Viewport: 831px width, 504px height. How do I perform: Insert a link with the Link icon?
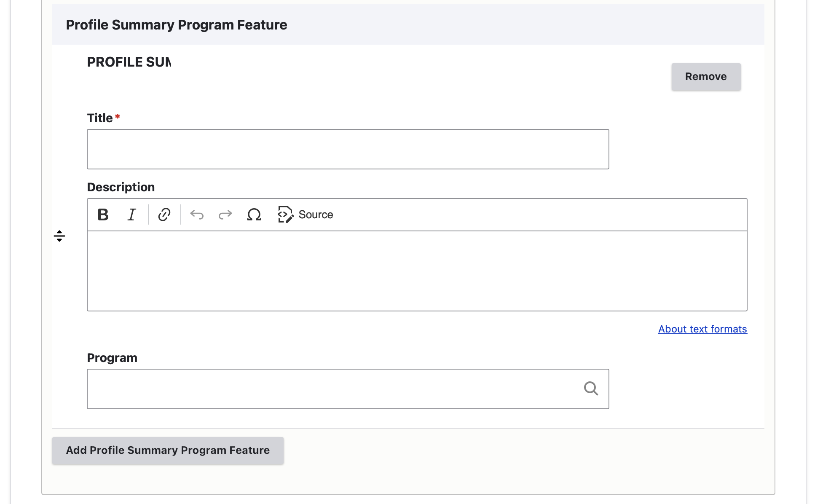point(164,214)
